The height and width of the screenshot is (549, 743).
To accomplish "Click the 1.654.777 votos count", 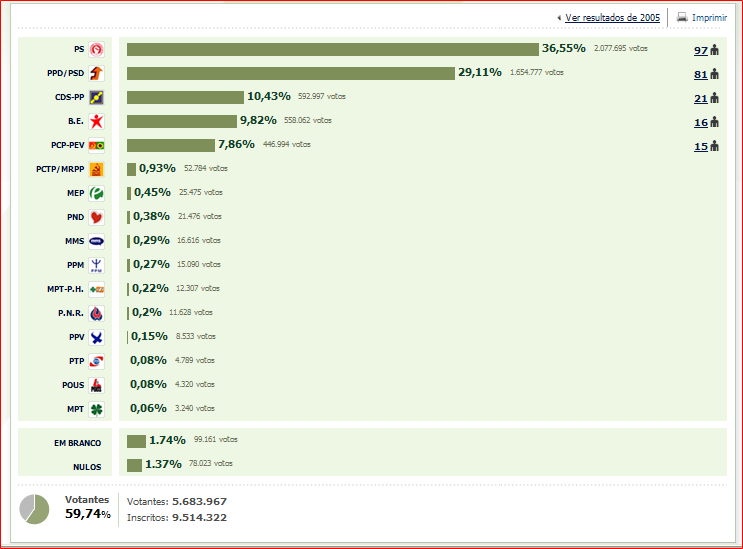I will pyautogui.click(x=537, y=72).
